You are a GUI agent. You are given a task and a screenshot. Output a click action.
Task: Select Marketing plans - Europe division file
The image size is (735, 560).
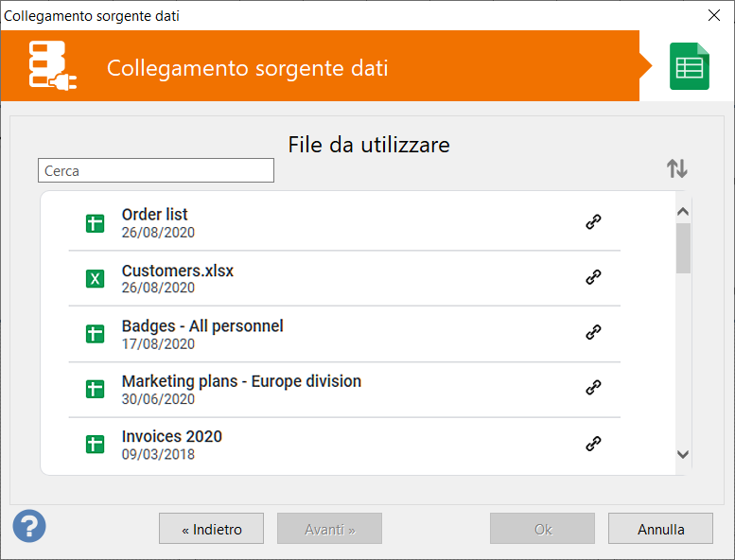pyautogui.click(x=344, y=390)
